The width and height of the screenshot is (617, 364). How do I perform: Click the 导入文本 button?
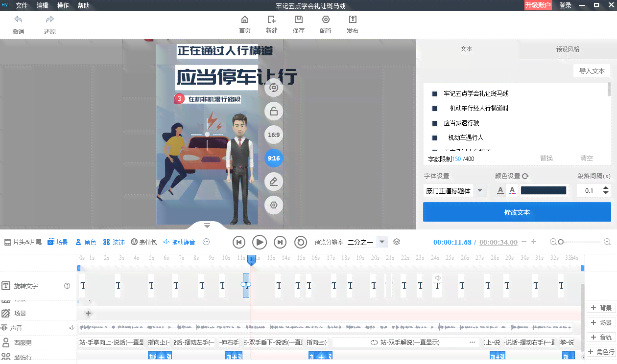point(592,71)
